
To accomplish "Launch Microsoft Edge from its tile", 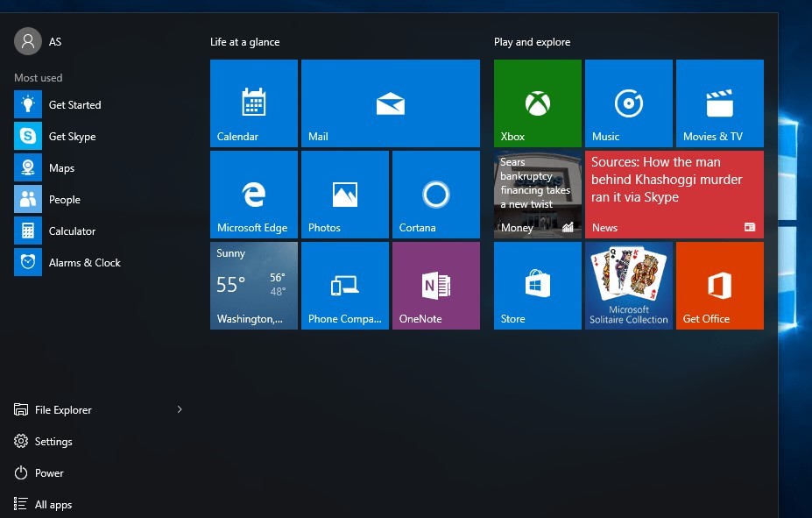I will 254,195.
